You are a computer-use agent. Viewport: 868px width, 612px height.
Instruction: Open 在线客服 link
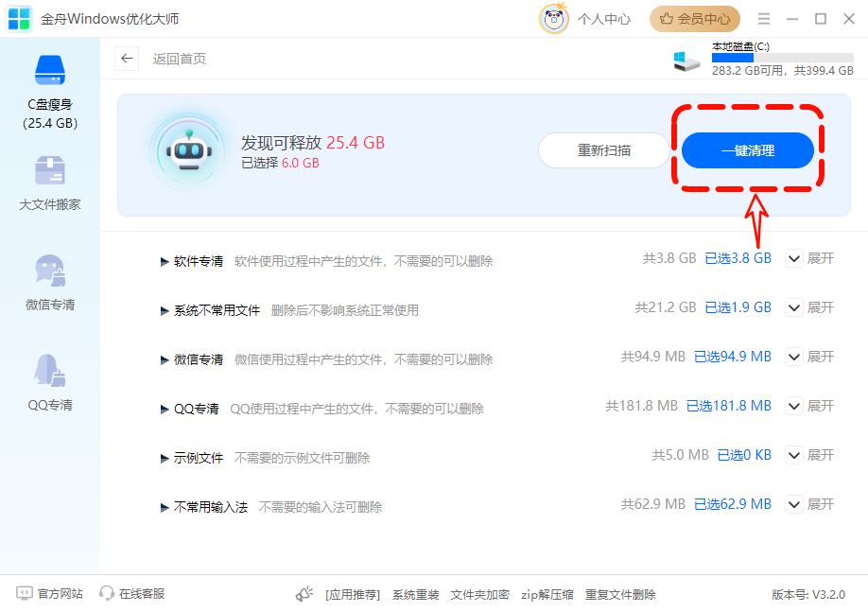pyautogui.click(x=142, y=594)
